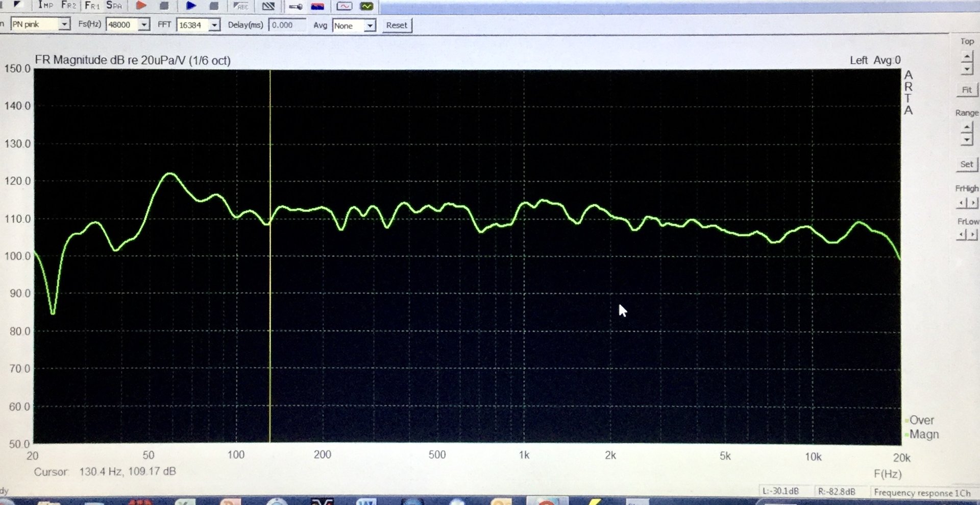Stop recording with the first gray square
This screenshot has height=505, width=980.
pos(164,6)
